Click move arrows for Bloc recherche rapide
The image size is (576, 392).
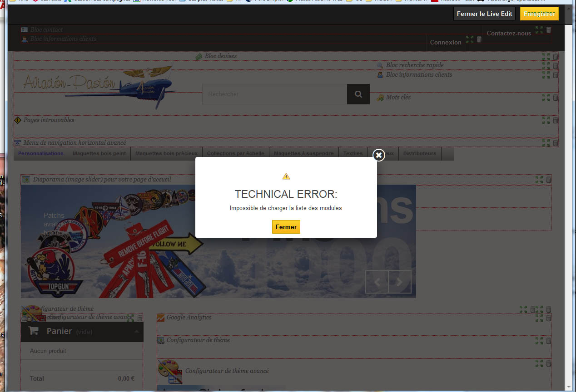point(546,65)
